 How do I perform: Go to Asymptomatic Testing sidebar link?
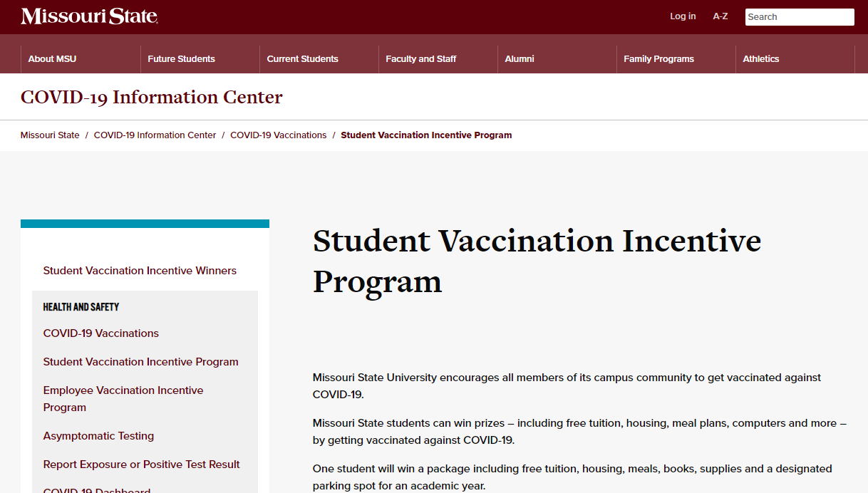(98, 436)
